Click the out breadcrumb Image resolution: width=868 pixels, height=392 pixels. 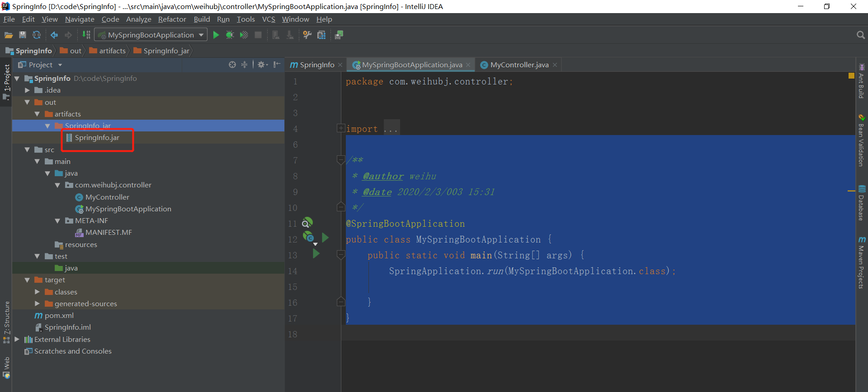click(x=71, y=51)
